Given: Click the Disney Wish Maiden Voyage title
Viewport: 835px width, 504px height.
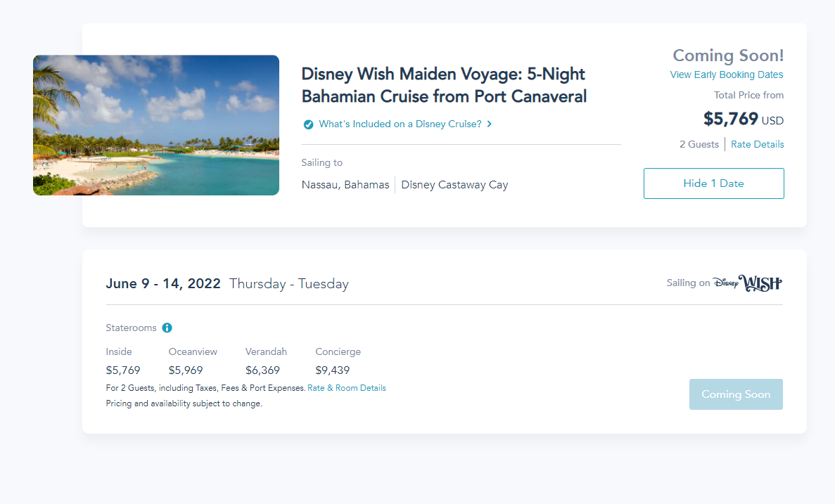Looking at the screenshot, I should [x=443, y=85].
